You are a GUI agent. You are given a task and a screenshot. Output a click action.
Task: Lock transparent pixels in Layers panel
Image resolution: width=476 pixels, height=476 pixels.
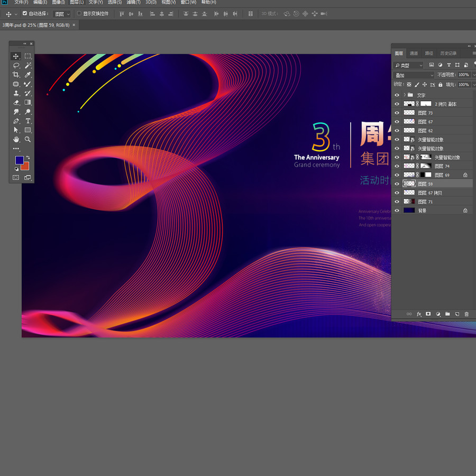[x=409, y=85]
